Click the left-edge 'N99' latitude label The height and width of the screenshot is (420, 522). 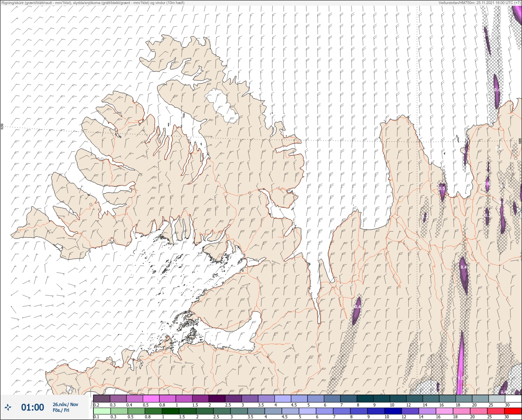2,127
